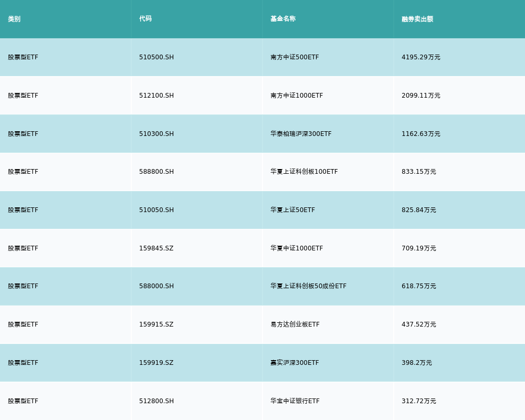Select fund name 华夏中证1000ETF
This screenshot has width=525, height=420.
(297, 248)
